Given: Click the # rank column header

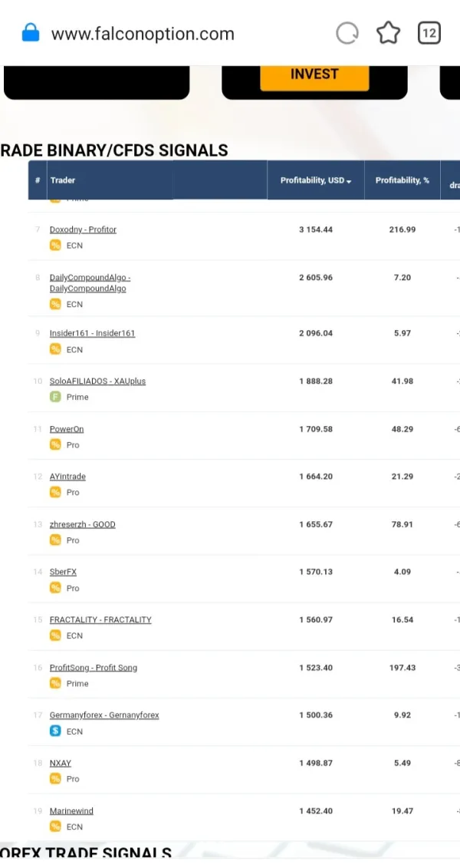Looking at the screenshot, I should [x=38, y=180].
